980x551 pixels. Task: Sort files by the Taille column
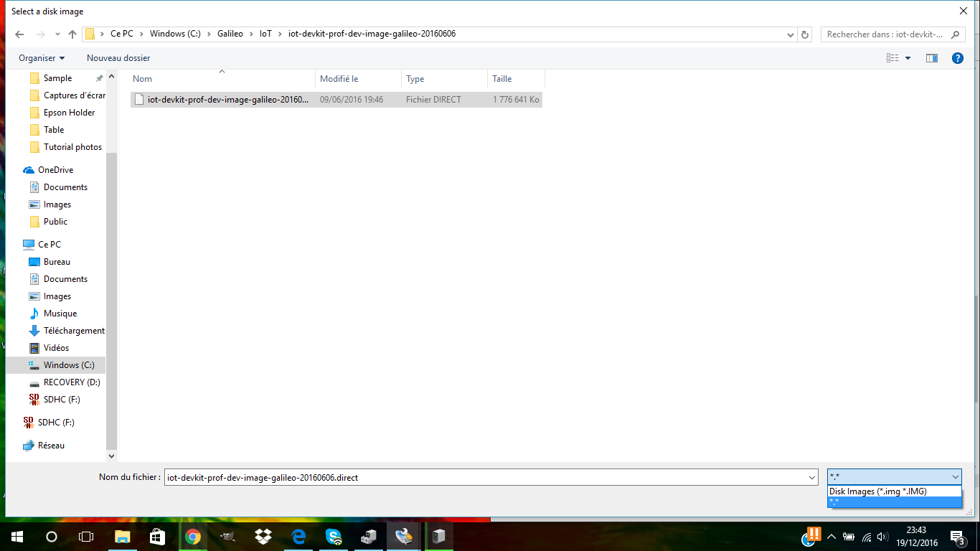[x=502, y=79]
